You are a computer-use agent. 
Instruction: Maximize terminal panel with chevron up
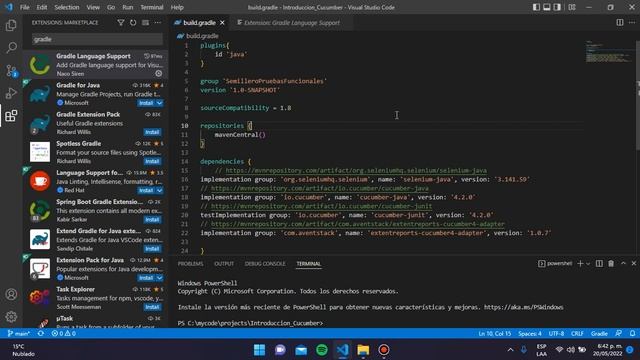[x=623, y=264]
